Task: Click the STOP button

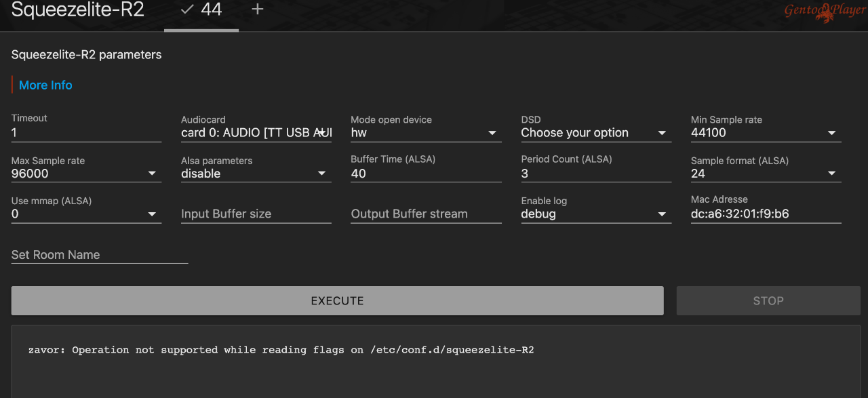Action: pyautogui.click(x=768, y=300)
